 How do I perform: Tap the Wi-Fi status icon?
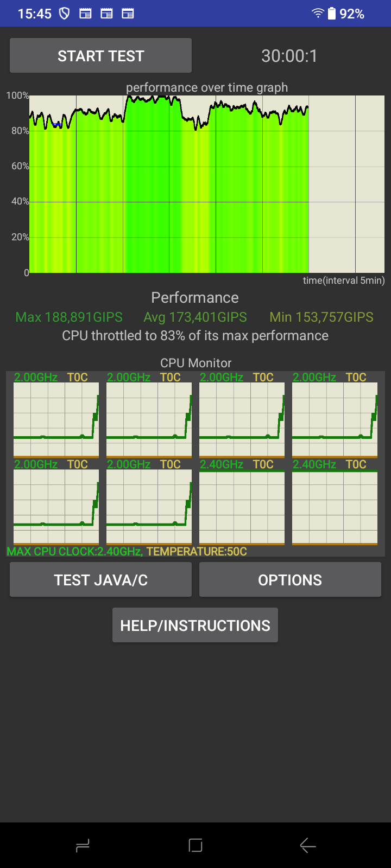tap(318, 14)
